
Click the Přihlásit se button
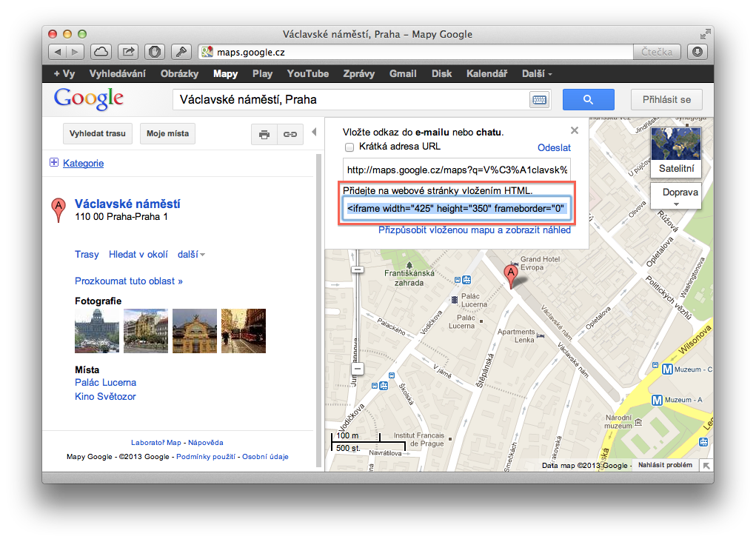(666, 100)
